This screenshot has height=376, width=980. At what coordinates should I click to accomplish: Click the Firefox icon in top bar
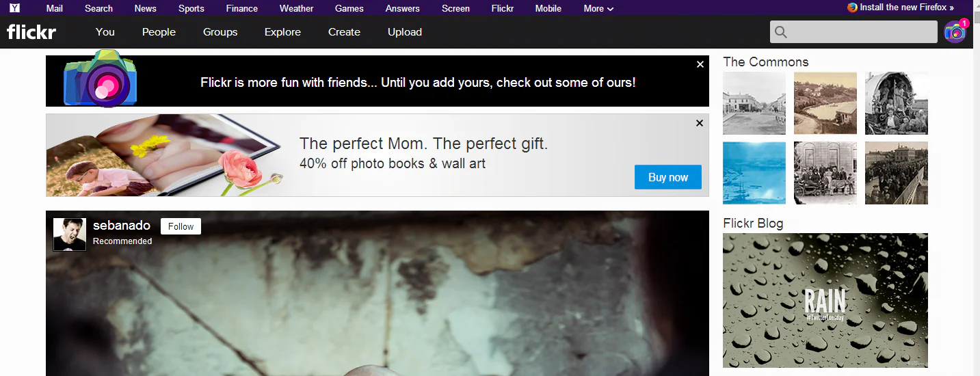pos(852,8)
